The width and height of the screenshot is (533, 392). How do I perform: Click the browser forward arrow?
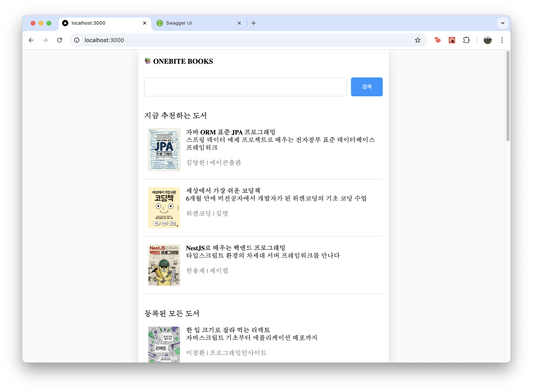coord(45,40)
